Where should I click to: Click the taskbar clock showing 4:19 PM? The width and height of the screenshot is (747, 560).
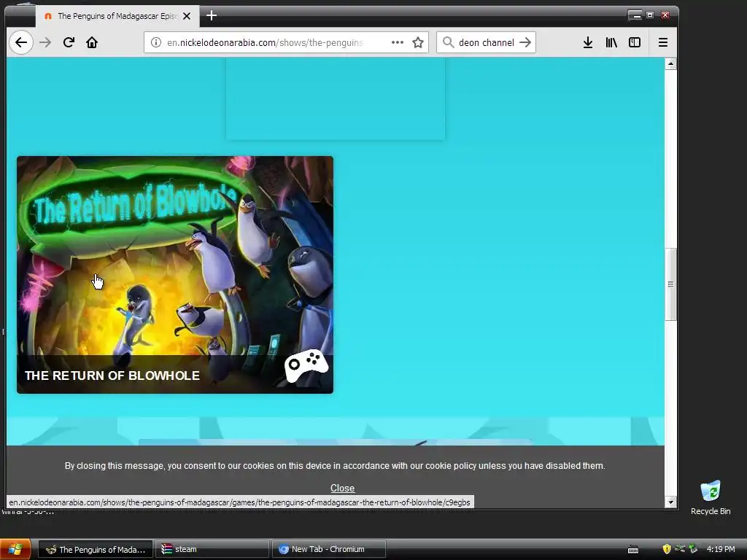click(x=721, y=549)
